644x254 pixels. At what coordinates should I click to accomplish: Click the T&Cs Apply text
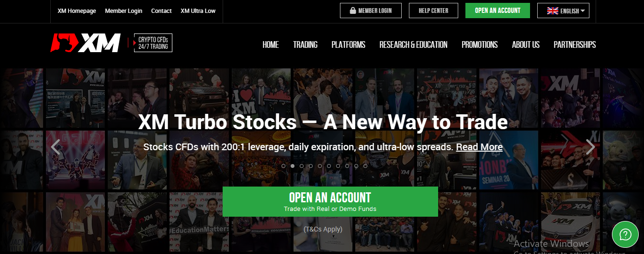click(x=323, y=229)
